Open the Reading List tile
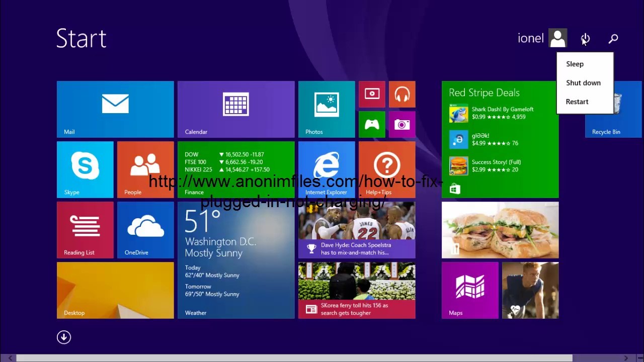This screenshot has width=644, height=362. (x=85, y=230)
